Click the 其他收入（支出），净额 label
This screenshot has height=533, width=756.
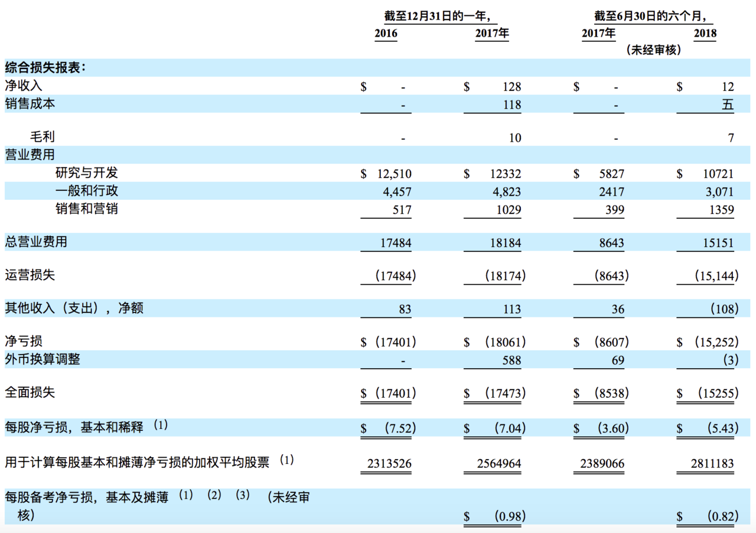tap(74, 308)
